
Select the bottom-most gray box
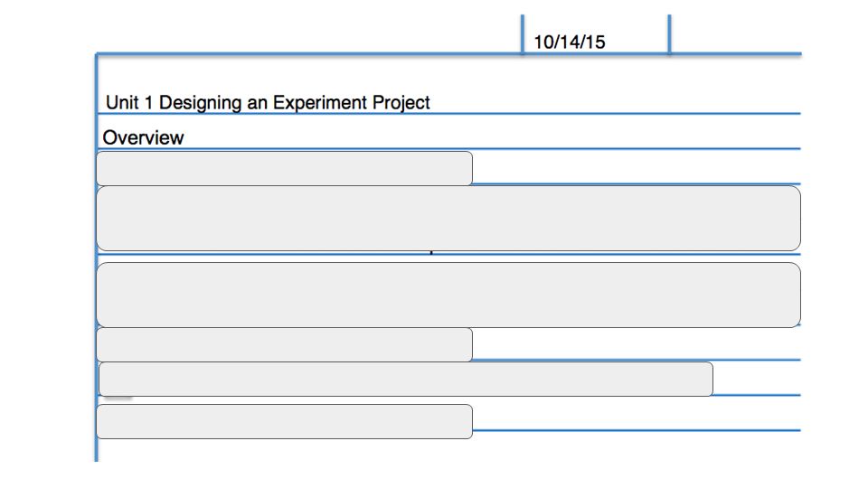tap(285, 422)
